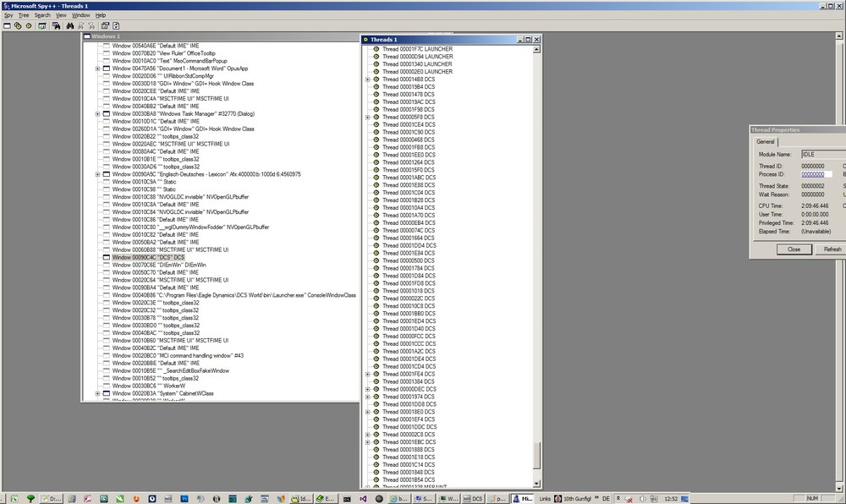Open a new Processes view from the toolbar
This screenshot has height=504, width=846.
tap(17, 25)
